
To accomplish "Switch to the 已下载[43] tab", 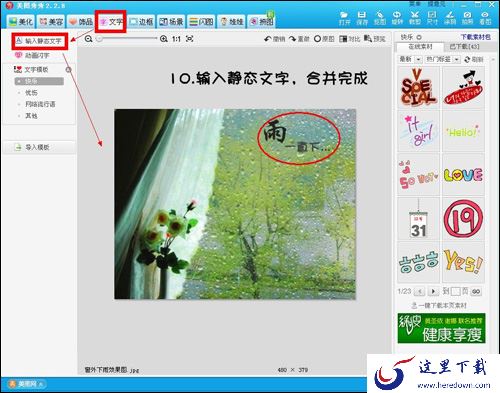I will [465, 47].
